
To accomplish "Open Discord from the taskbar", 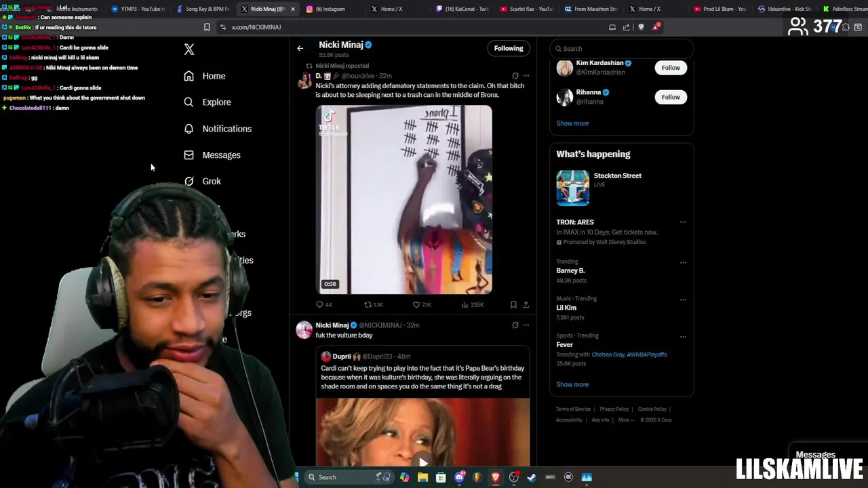I will point(459,477).
